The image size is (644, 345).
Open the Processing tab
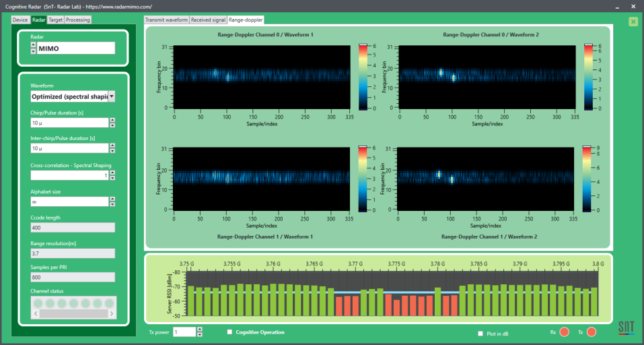78,20
